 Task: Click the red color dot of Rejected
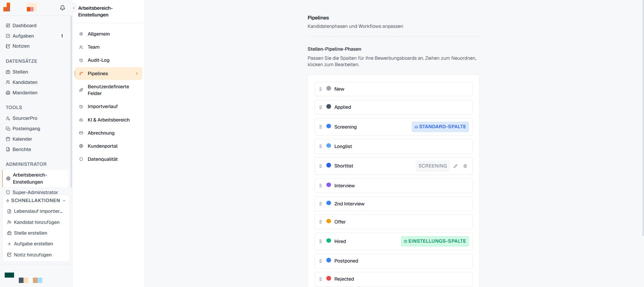click(x=329, y=278)
